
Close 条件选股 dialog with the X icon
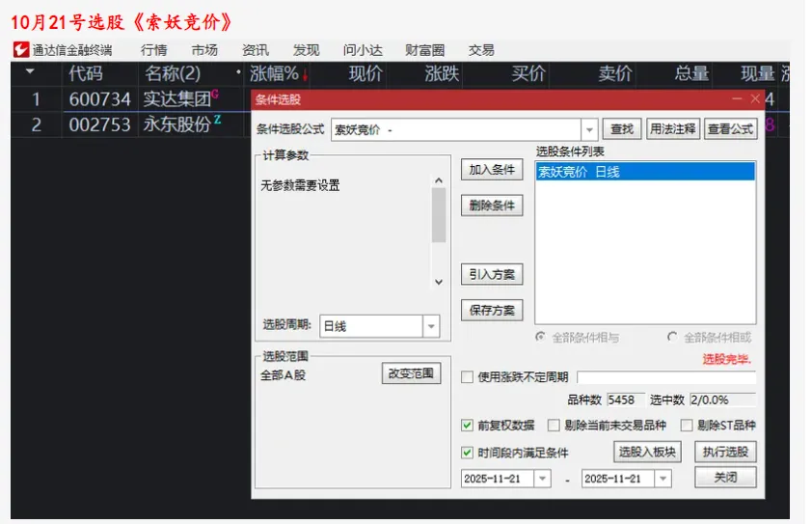pos(755,98)
